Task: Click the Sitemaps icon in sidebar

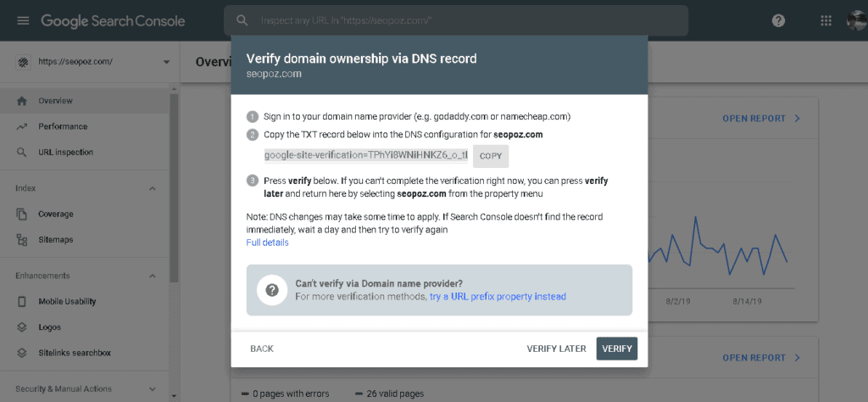Action: coord(22,240)
